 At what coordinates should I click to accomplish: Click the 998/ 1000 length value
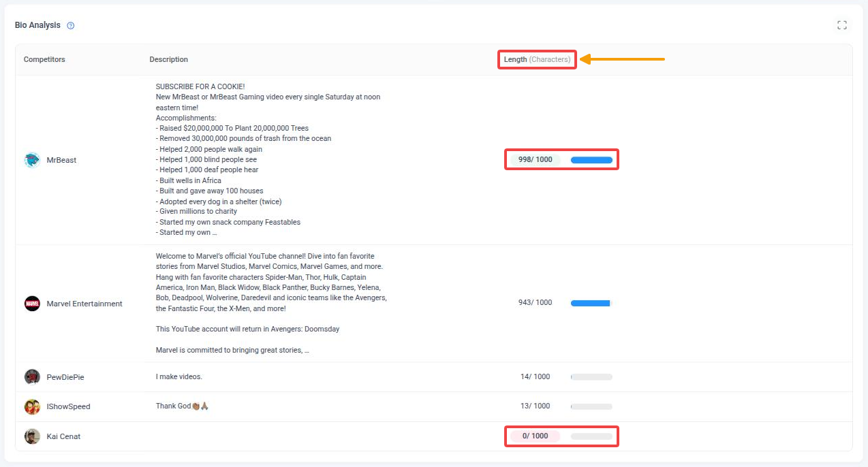536,159
